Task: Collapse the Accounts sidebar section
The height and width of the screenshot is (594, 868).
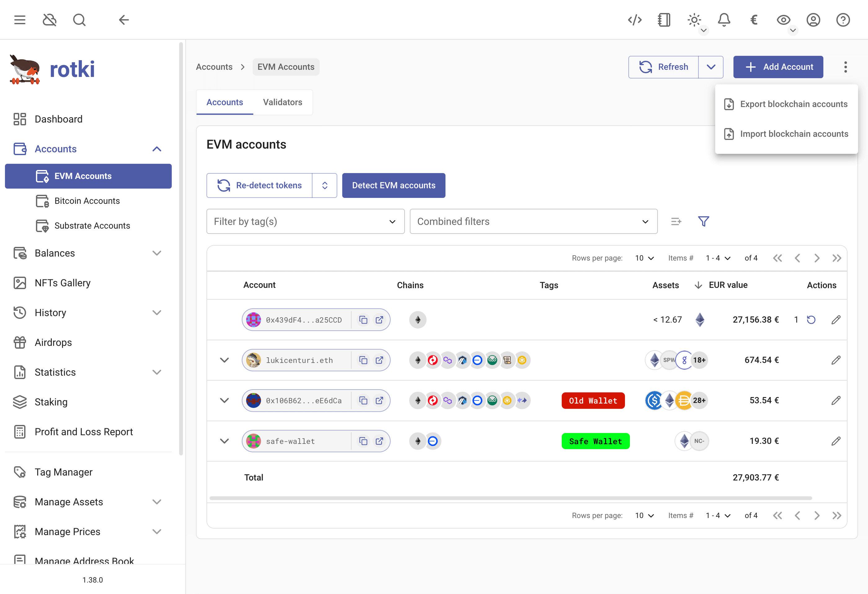Action: (157, 149)
